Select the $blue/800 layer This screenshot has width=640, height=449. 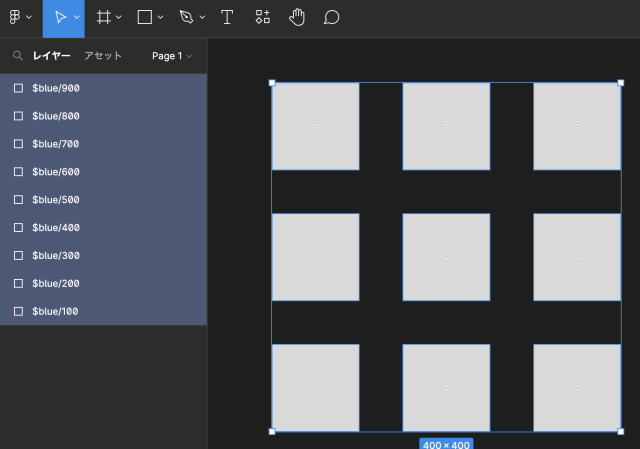point(103,116)
